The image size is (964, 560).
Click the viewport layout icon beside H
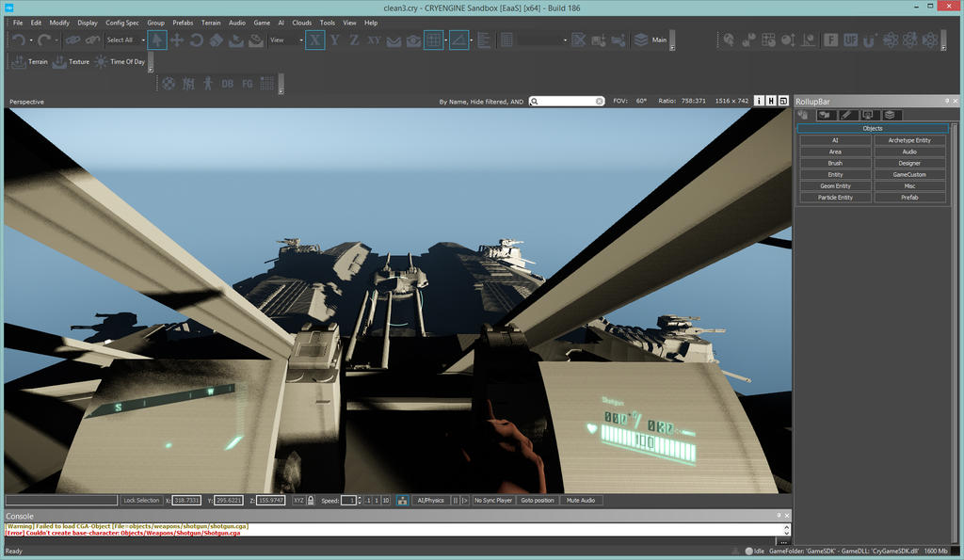pos(783,101)
